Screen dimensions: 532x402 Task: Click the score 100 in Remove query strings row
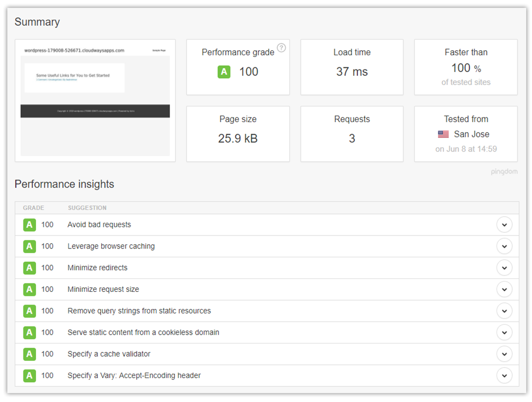click(47, 311)
